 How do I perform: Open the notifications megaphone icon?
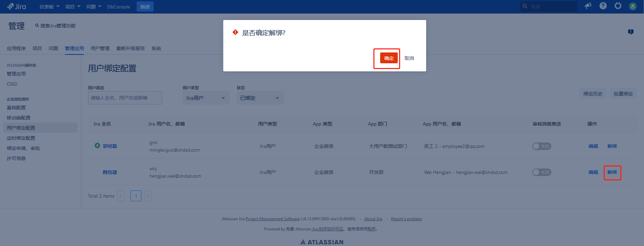click(588, 6)
